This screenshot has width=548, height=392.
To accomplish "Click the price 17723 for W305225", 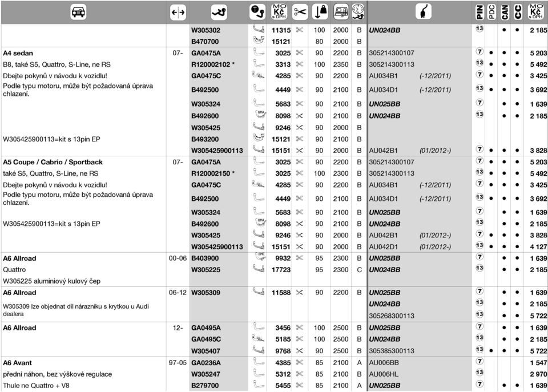I will [281, 270].
